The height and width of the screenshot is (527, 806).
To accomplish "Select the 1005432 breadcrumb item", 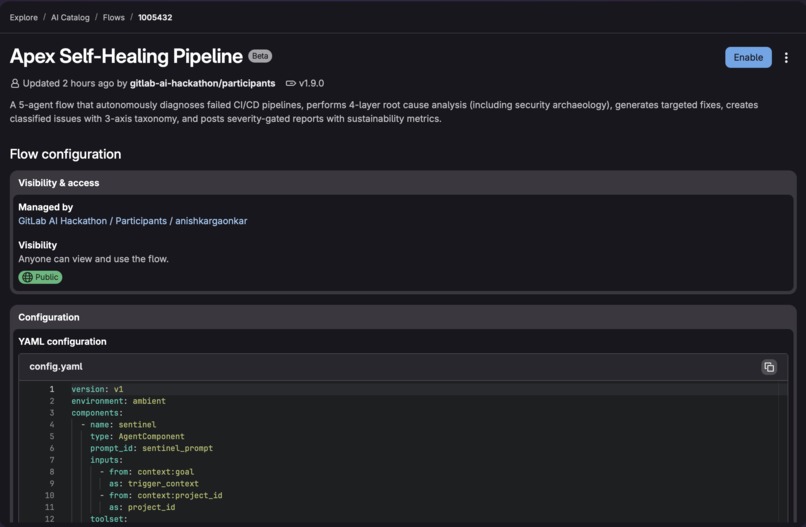I will point(155,17).
